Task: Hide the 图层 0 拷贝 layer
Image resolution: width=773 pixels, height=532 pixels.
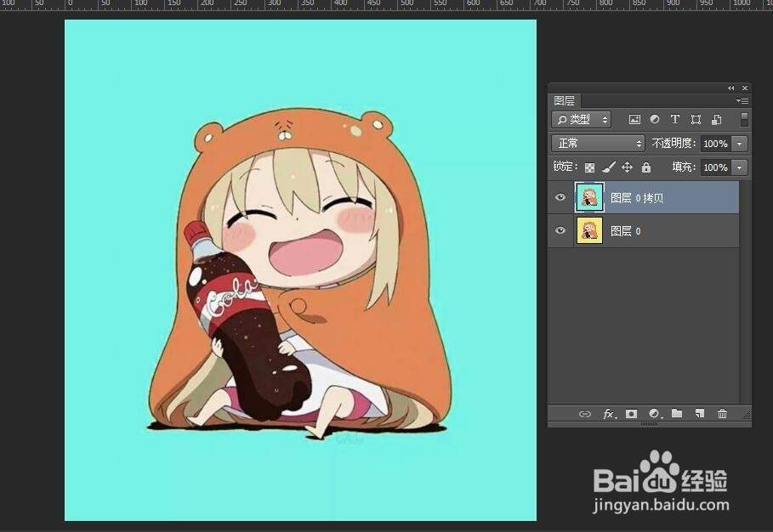Action: 560,197
